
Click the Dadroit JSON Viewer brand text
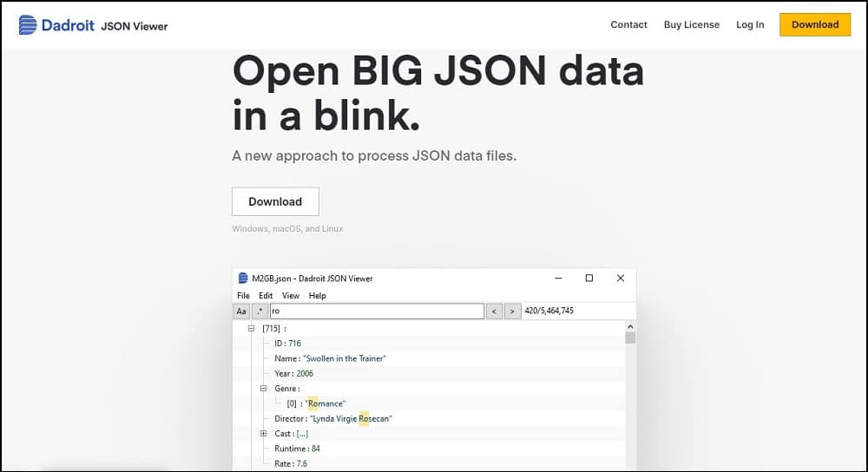click(105, 25)
